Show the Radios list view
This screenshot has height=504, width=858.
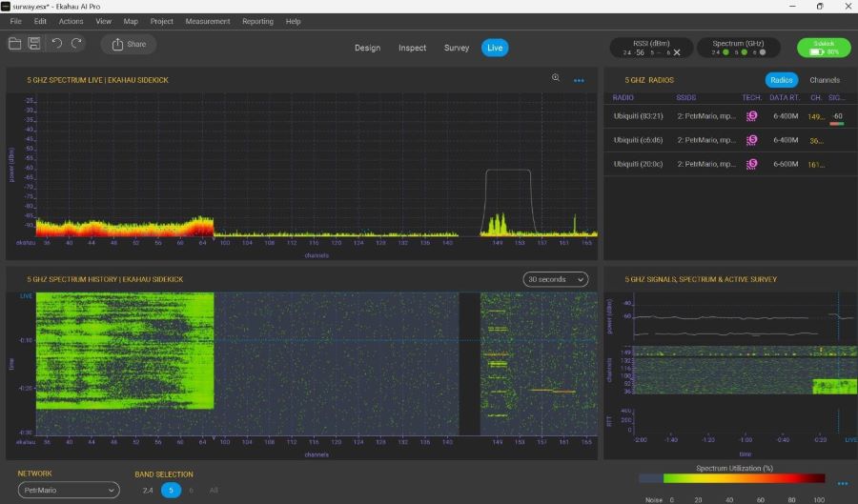click(x=782, y=80)
